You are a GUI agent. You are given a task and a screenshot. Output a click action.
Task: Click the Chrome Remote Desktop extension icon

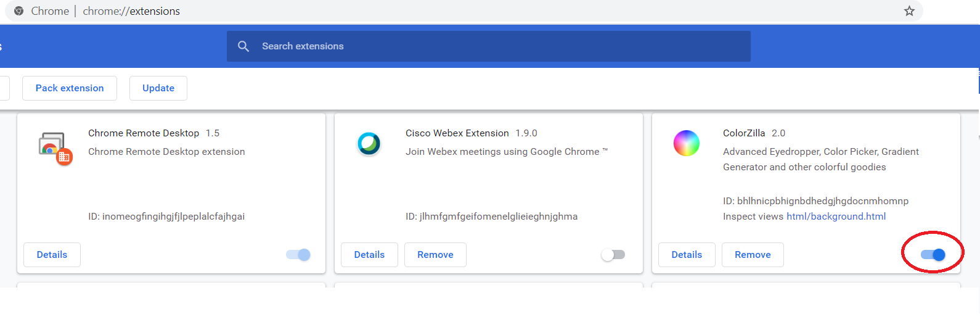tap(55, 148)
